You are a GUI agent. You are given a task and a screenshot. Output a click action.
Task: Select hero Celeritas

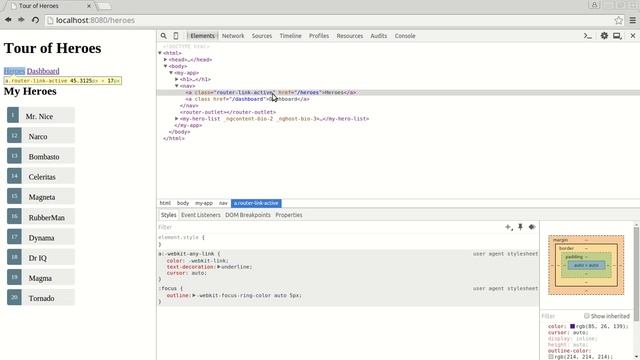click(41, 176)
